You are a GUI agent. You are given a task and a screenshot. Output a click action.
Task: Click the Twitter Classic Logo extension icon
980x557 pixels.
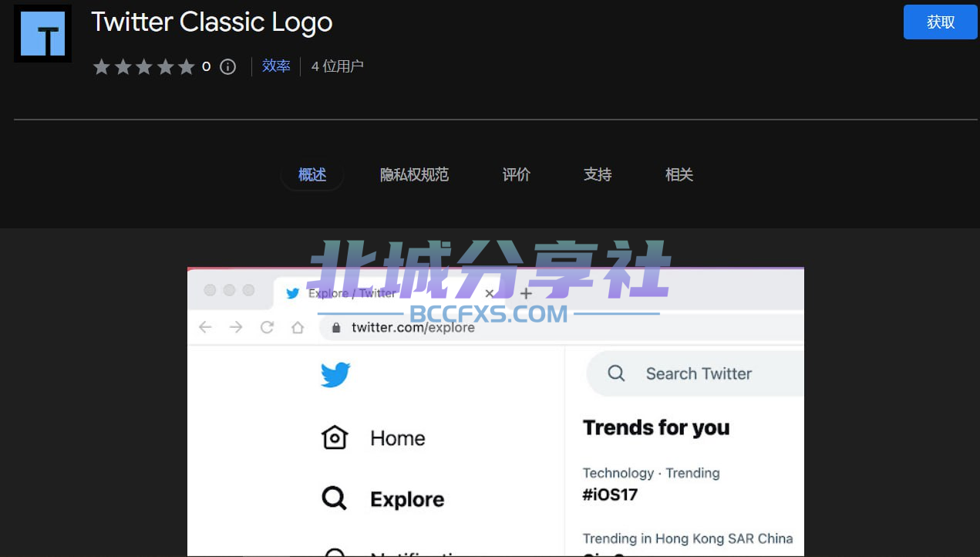(x=42, y=34)
